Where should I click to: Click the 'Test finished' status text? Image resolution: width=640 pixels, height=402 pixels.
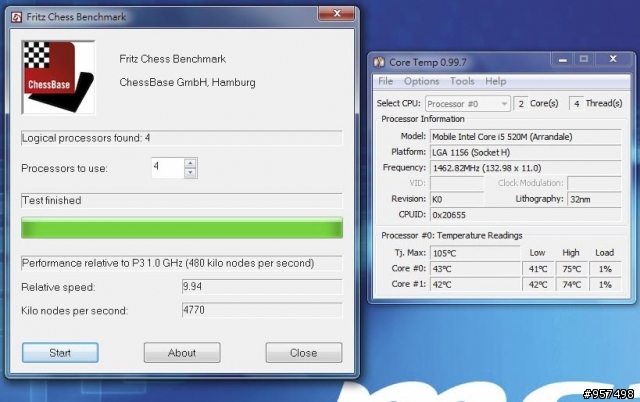[52, 200]
